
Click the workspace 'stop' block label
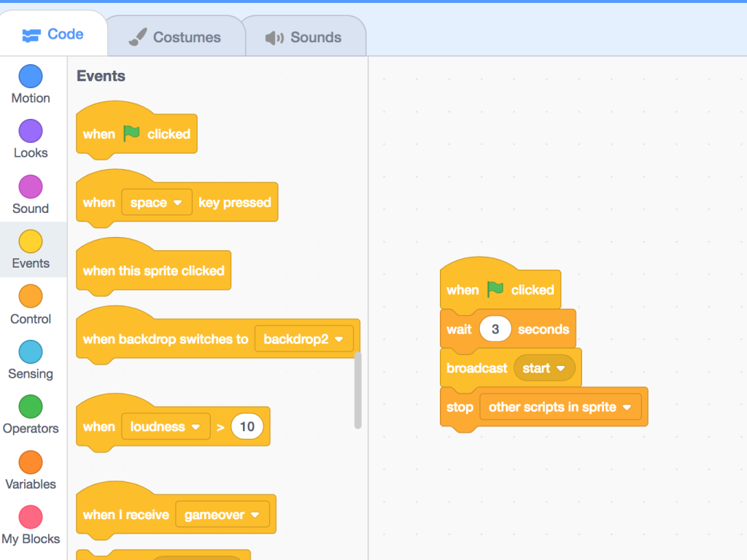(460, 407)
